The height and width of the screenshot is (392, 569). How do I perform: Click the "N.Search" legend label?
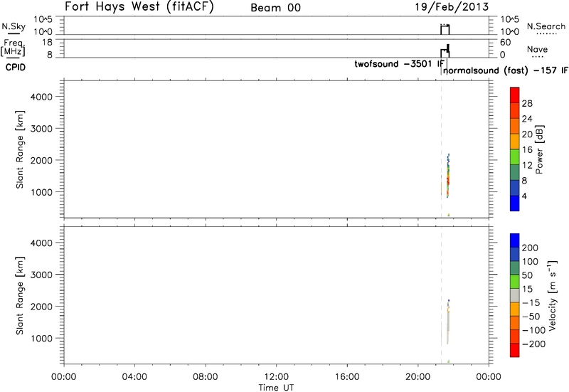coord(546,26)
